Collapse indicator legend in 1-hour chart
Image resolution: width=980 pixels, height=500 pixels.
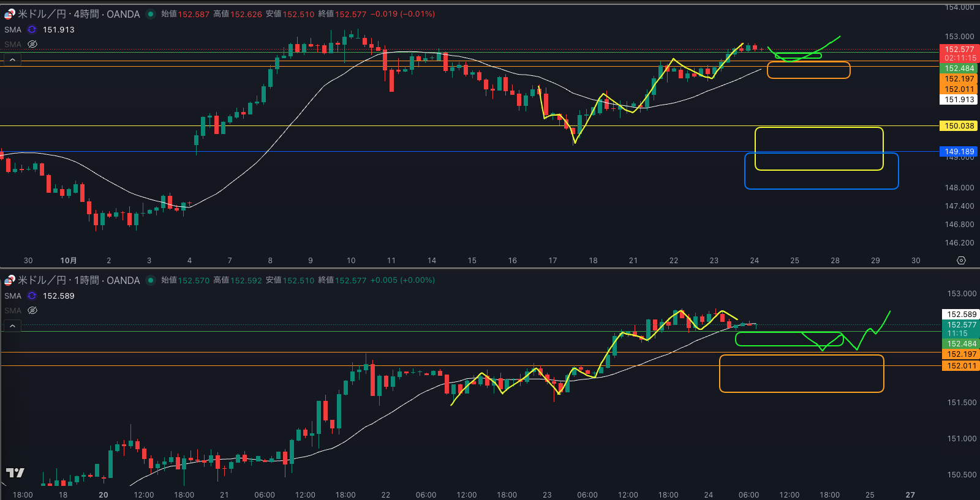tap(12, 326)
